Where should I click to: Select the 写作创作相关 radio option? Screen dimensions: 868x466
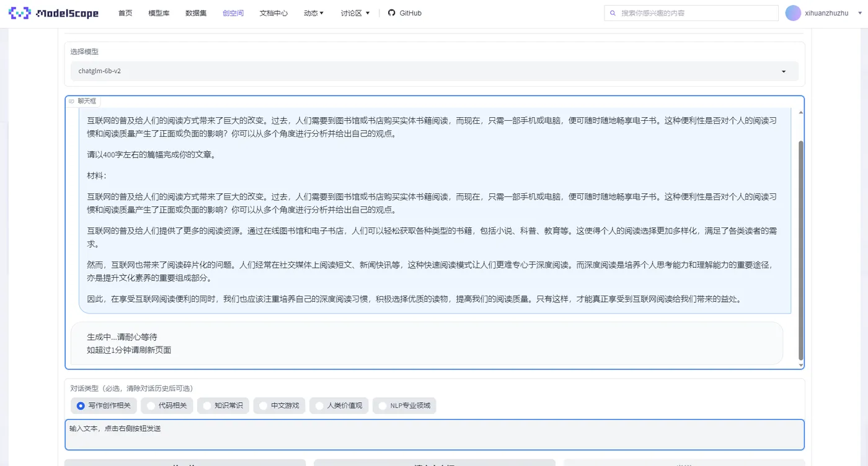tap(104, 406)
